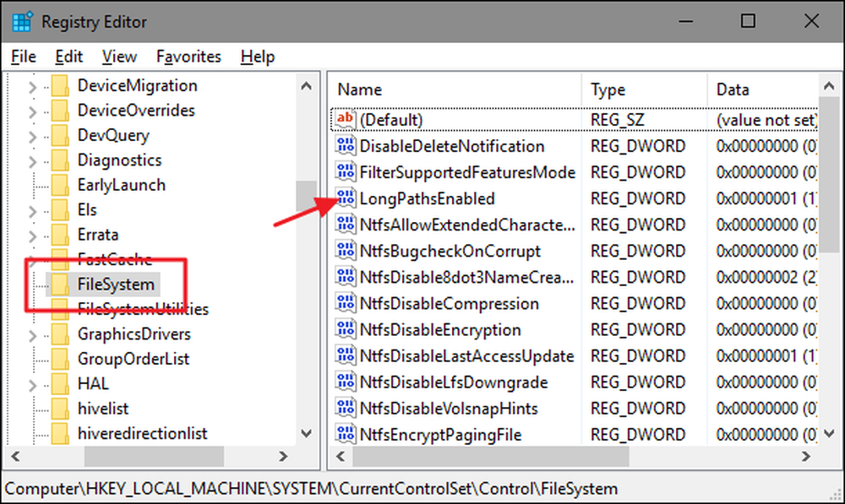Click the DWORD icon of NtfsAllowExtendedCharacte...

(345, 224)
